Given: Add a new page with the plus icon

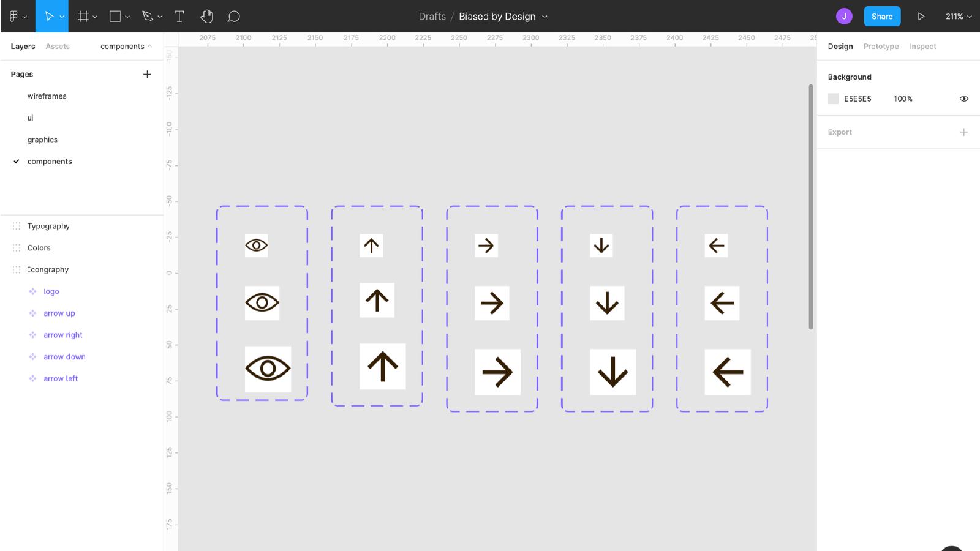Looking at the screenshot, I should 147,74.
